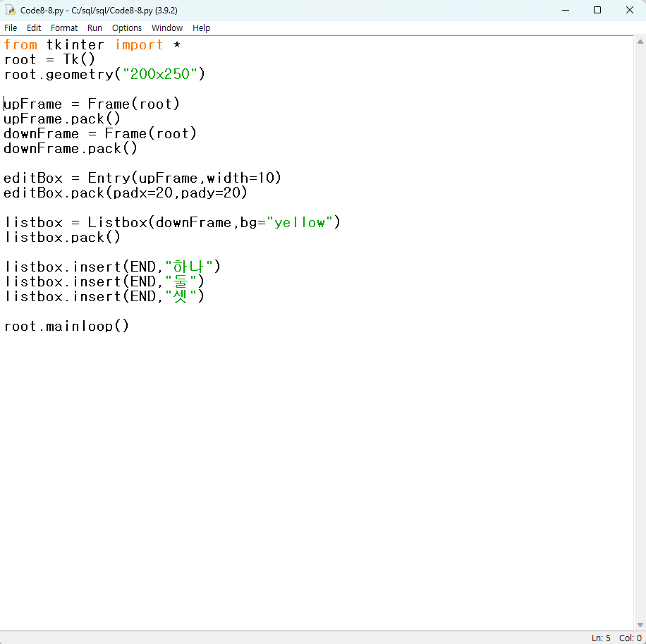The width and height of the screenshot is (646, 644).
Task: Click the 'downFrame.pack()' line
Action: tap(70, 148)
